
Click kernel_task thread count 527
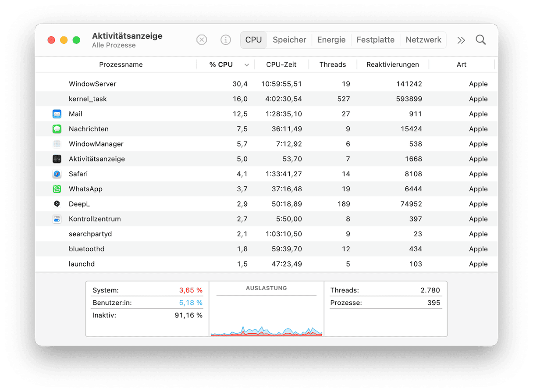click(344, 99)
